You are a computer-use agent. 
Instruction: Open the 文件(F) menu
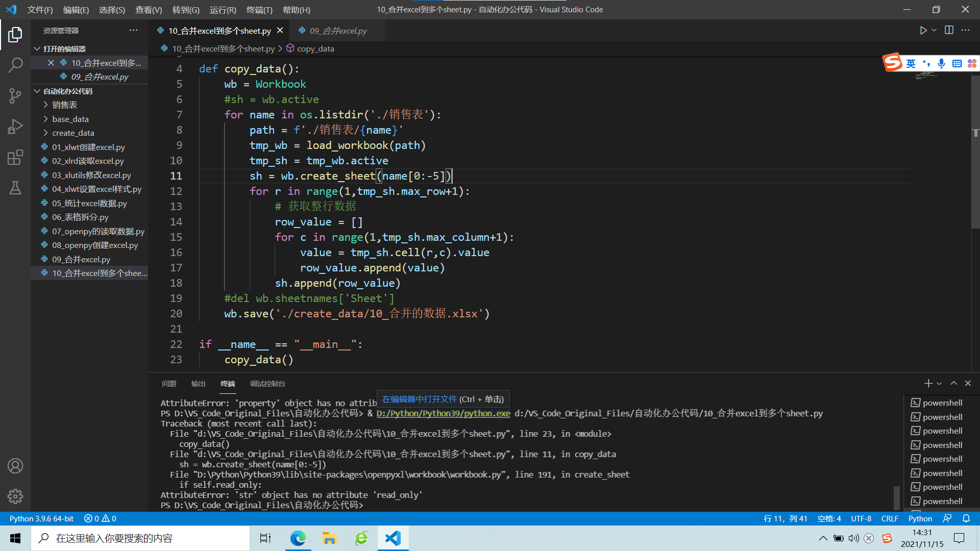(40, 10)
